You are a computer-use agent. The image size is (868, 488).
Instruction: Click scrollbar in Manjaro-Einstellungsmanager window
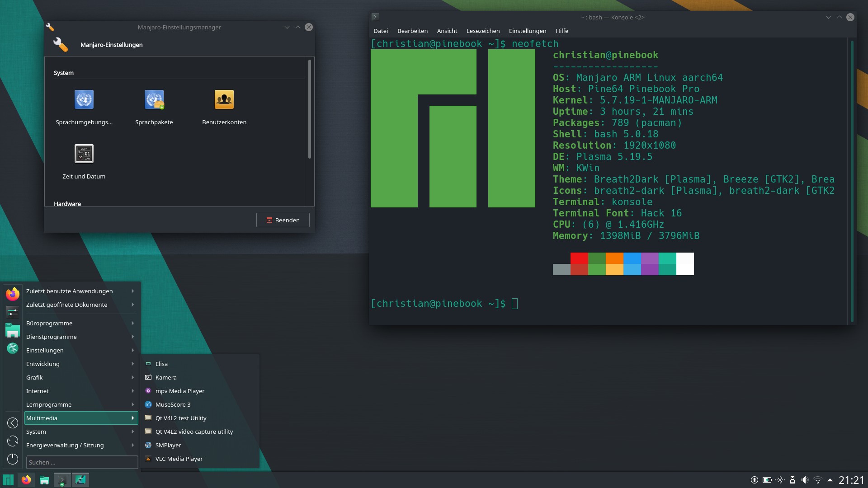pos(310,109)
